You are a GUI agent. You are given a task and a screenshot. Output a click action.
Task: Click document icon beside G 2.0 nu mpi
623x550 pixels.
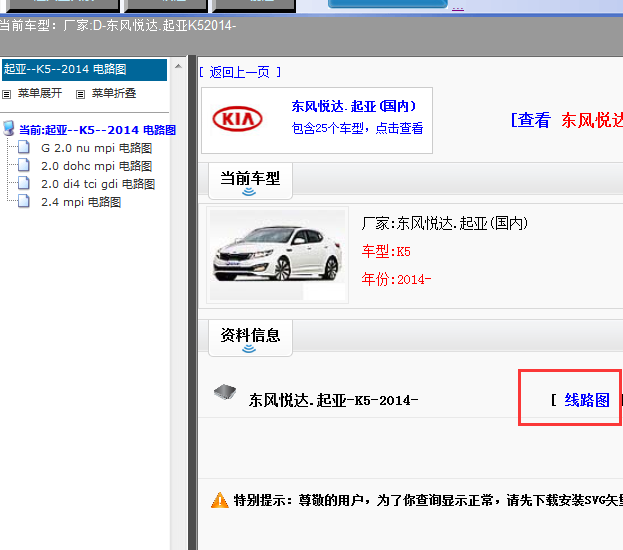[24, 147]
